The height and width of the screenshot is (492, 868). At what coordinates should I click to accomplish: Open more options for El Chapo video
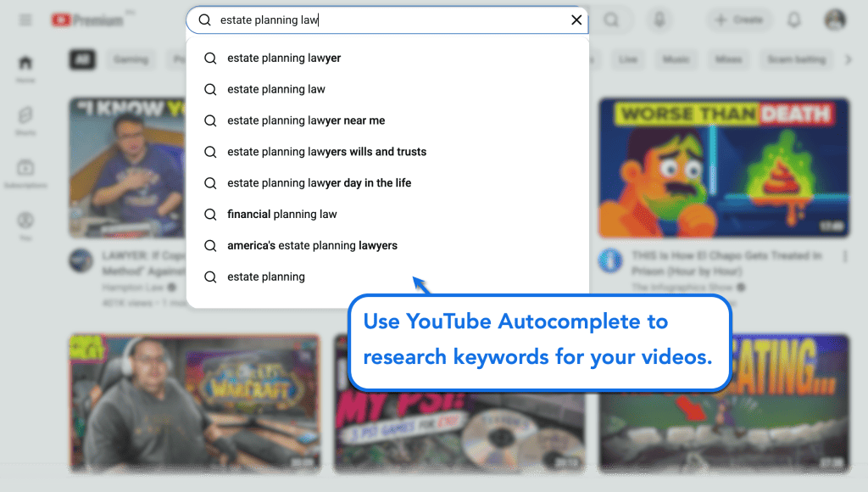[x=845, y=256]
